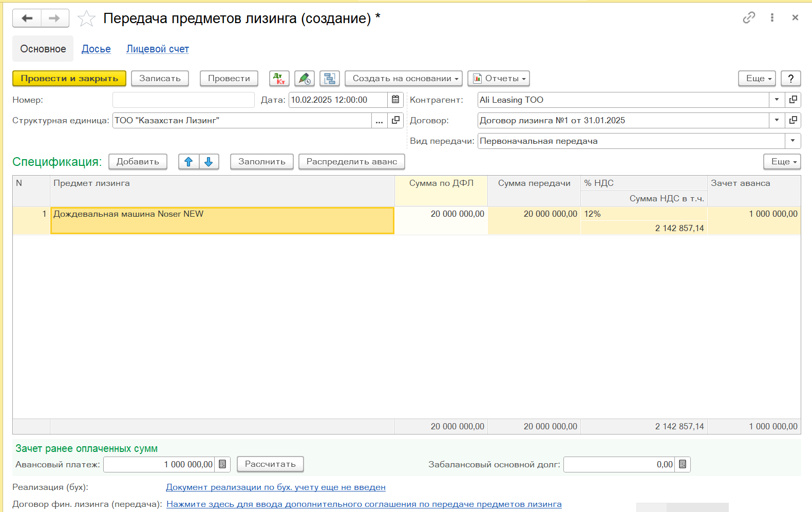Click the Сумма по ДФЛ column header
The height and width of the screenshot is (512, 812).
click(441, 191)
